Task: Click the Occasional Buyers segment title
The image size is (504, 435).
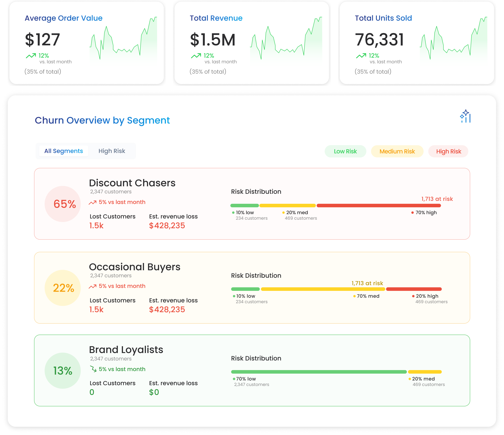Action: point(135,267)
